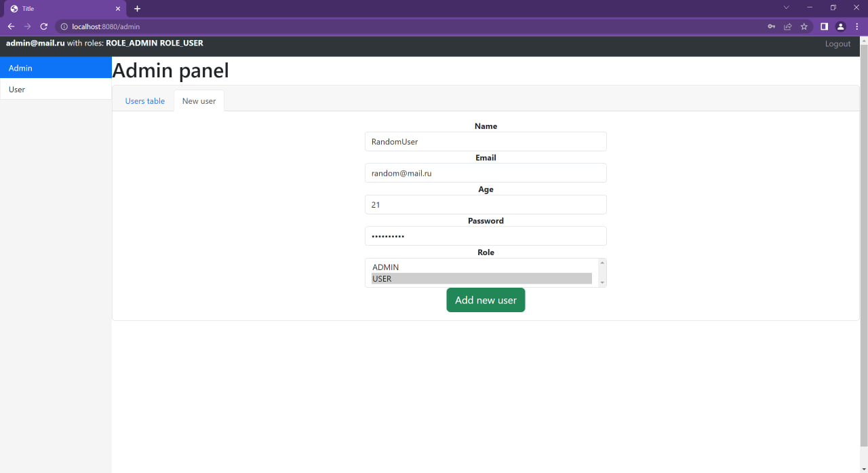Viewport: 868px width, 473px height.
Task: Open the tab search chevron
Action: pyautogui.click(x=787, y=7)
